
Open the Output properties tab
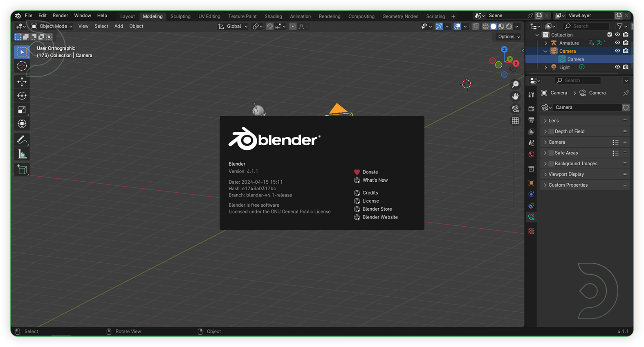pos(531,120)
